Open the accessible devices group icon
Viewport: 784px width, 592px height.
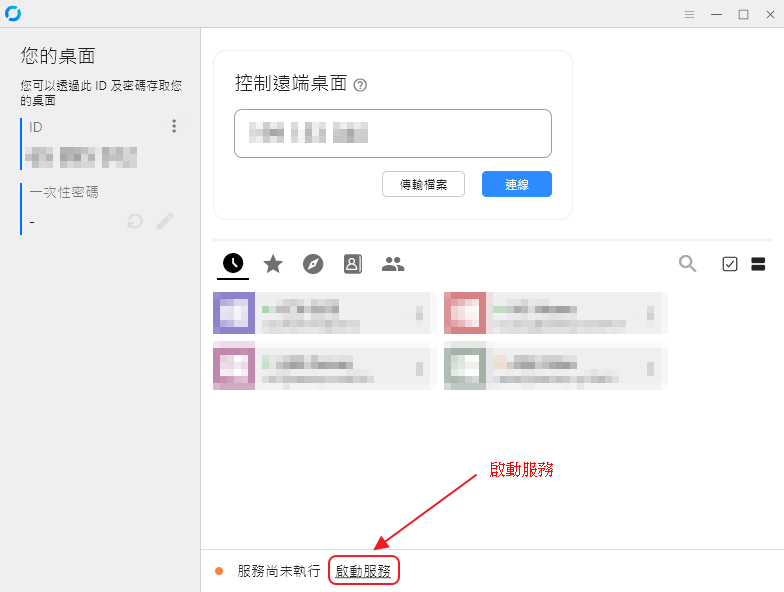(x=393, y=264)
